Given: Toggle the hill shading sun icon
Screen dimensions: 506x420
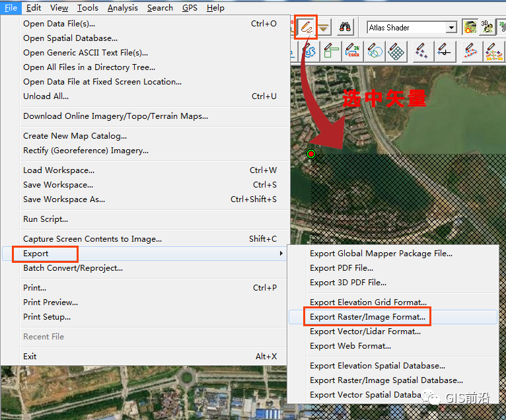Looking at the screenshot, I should [470, 27].
